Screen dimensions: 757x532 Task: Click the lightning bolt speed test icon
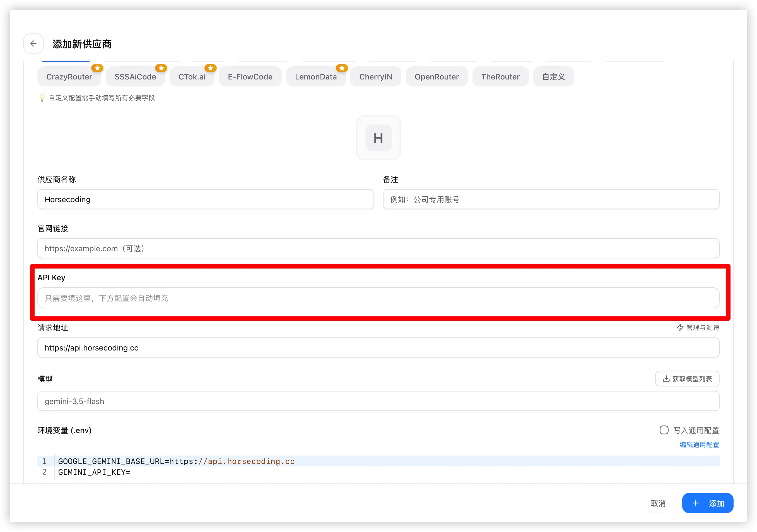click(680, 327)
